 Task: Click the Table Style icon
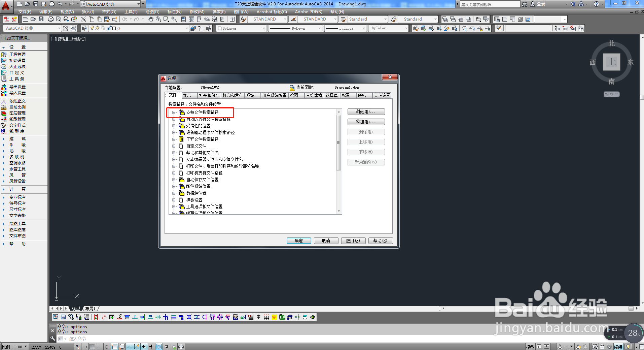(x=343, y=19)
